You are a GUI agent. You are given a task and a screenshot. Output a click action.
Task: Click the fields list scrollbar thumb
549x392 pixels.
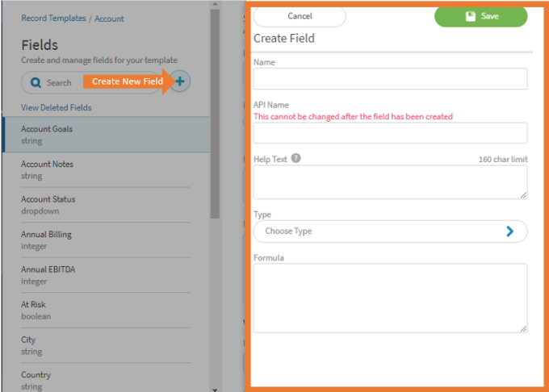(x=215, y=114)
